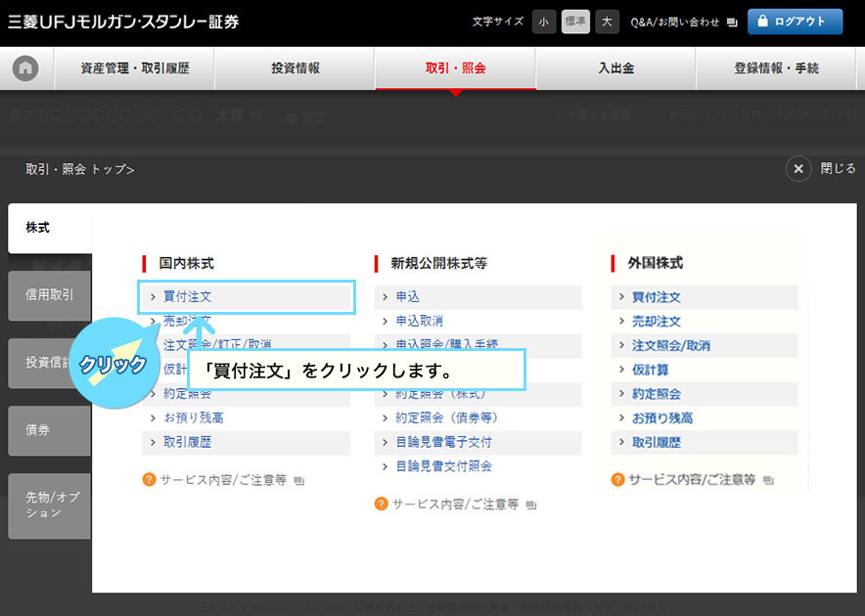Click chevron before 国内株式 取引履歴
The height and width of the screenshot is (616, 865).
coord(153,442)
